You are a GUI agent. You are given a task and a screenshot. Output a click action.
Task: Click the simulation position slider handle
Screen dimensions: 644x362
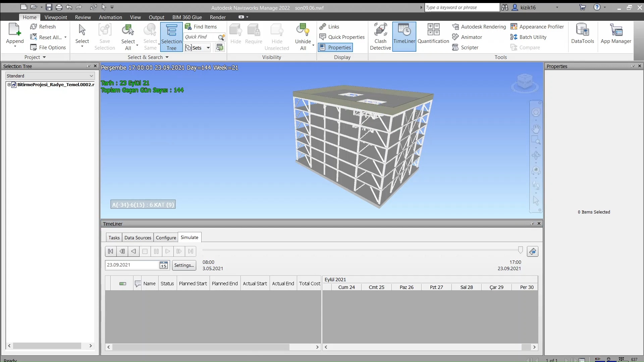pos(520,250)
